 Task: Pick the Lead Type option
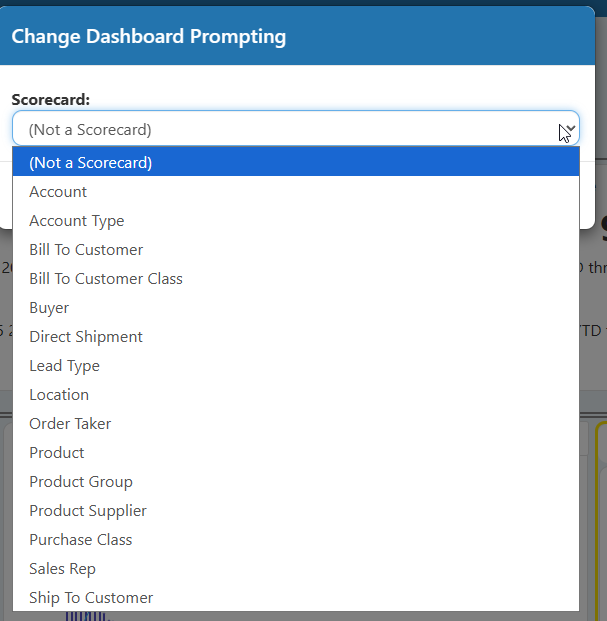(296, 366)
